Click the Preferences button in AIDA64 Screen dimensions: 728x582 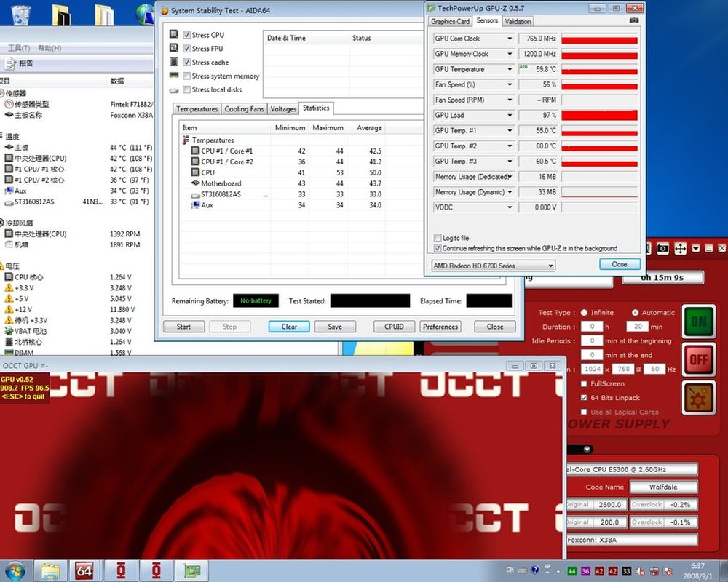[x=440, y=327]
